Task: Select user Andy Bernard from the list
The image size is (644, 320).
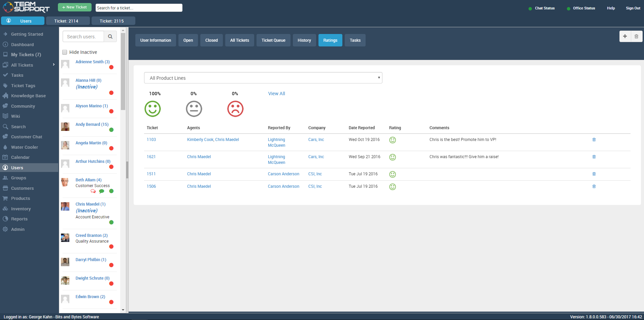Action: click(92, 125)
